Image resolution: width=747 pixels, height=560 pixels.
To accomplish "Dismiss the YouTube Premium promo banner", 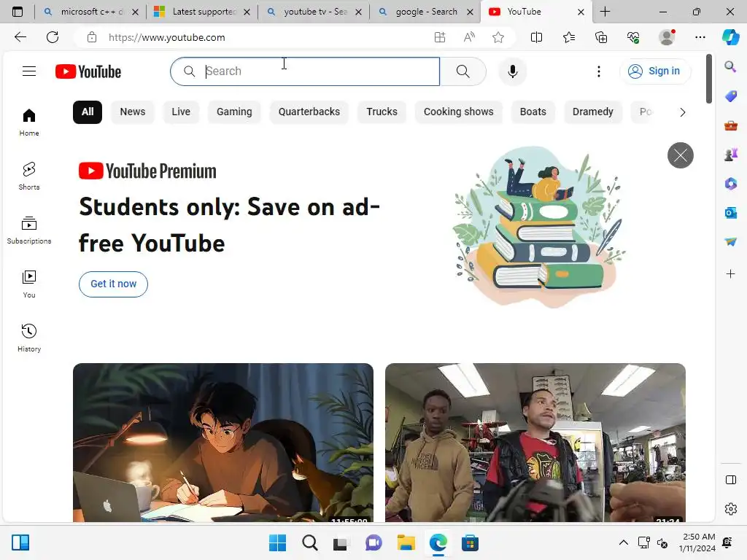I will (681, 155).
